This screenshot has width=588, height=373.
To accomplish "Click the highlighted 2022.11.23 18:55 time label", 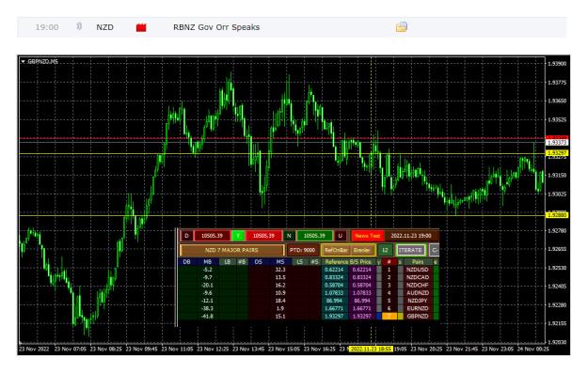I will (x=371, y=349).
